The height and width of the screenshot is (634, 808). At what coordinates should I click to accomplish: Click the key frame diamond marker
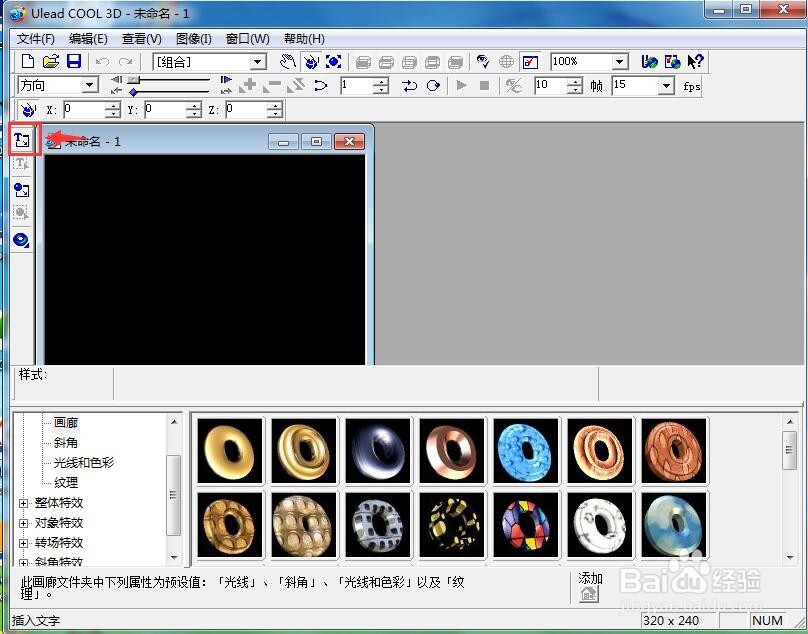(x=133, y=92)
